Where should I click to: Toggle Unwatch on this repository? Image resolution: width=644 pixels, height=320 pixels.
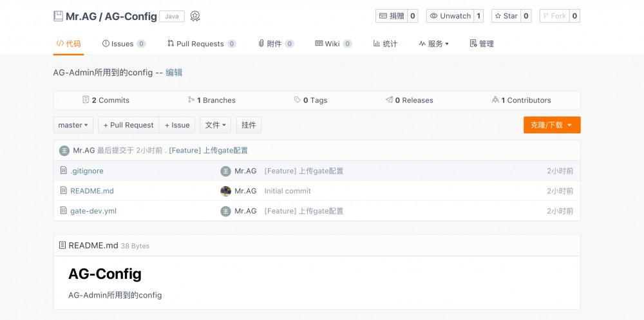450,16
